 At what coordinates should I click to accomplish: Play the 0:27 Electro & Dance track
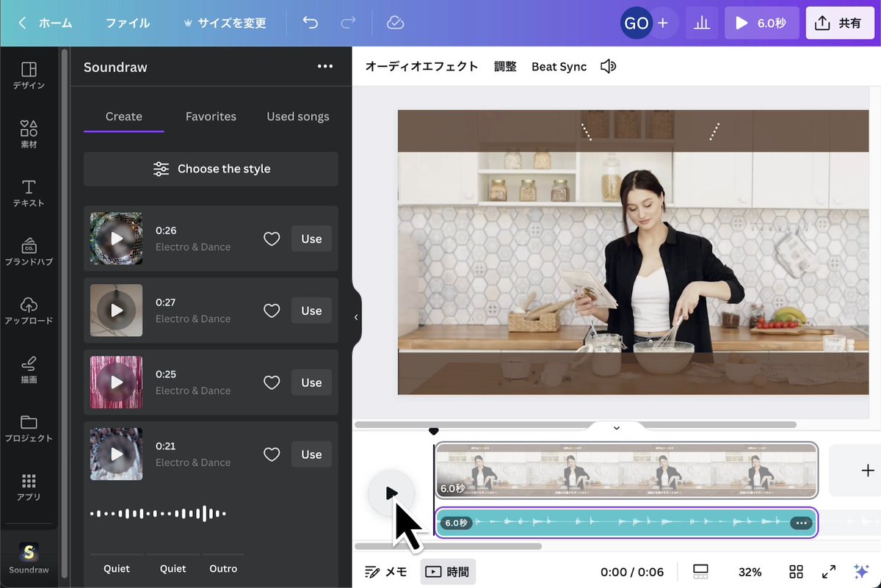coord(117,311)
